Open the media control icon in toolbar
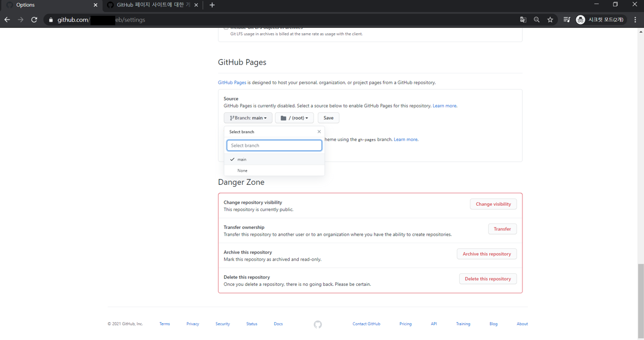The height and width of the screenshot is (340, 644). [x=567, y=20]
